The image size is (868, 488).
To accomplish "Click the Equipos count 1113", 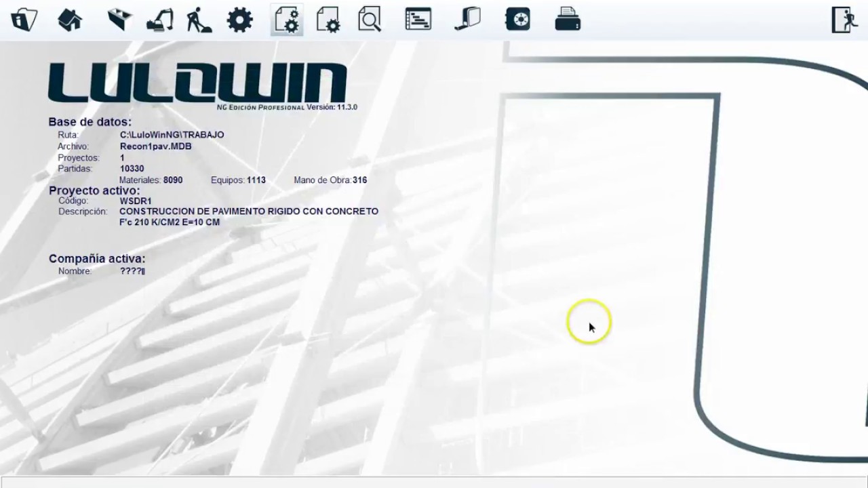I will click(256, 180).
